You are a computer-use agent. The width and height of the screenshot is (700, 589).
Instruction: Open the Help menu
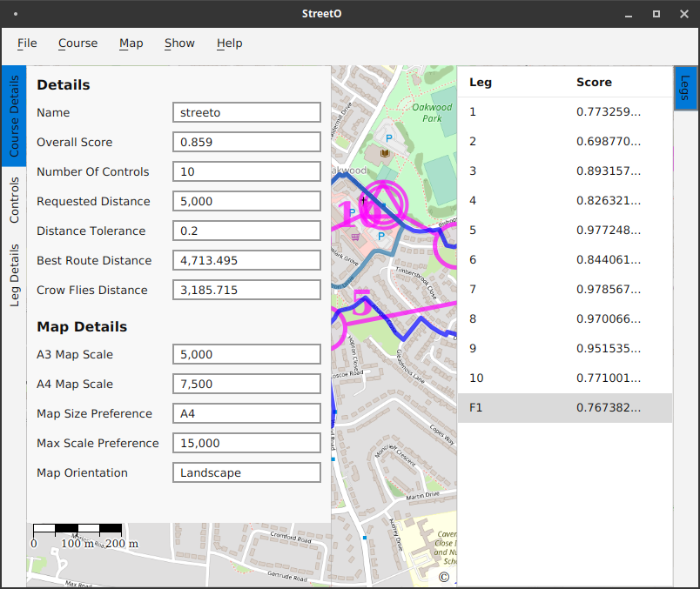pos(229,44)
